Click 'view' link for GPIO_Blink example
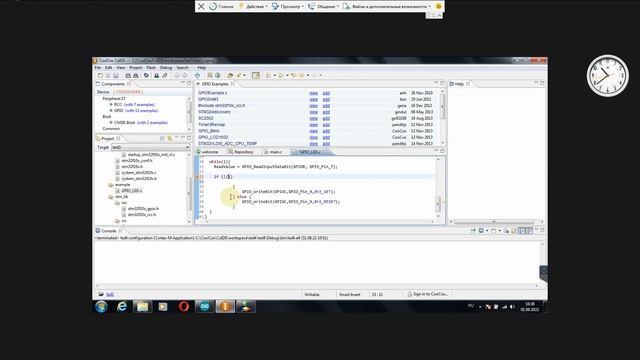Viewport: 640px width, 360px height. (313, 131)
